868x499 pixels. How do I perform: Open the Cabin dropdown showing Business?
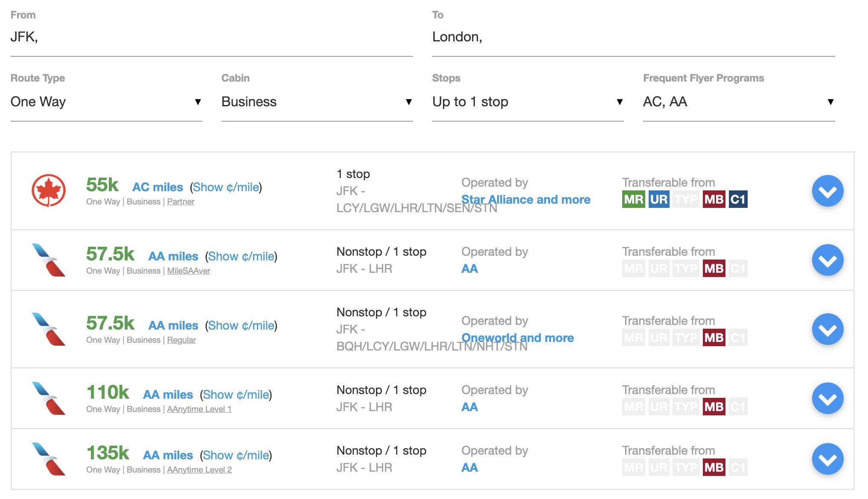click(x=317, y=102)
